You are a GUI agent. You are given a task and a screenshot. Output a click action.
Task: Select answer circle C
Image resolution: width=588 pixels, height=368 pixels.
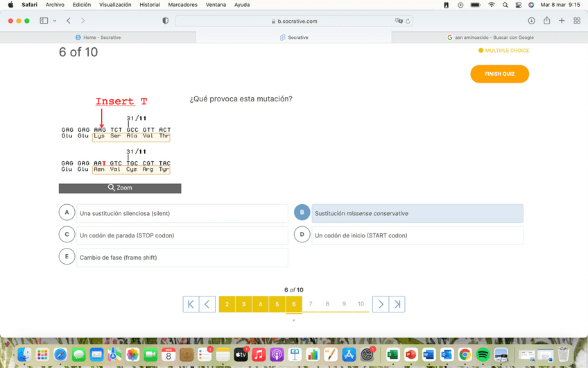[67, 235]
